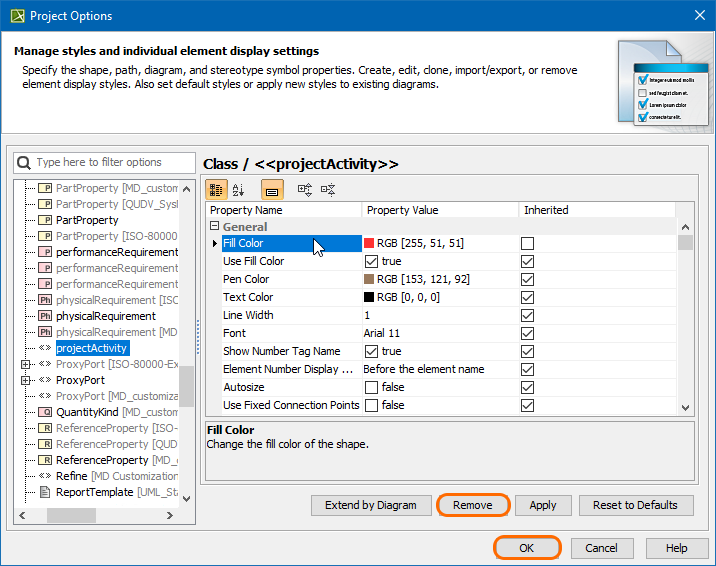This screenshot has height=566, width=716.
Task: Collapse the General property group
Action: click(x=214, y=227)
